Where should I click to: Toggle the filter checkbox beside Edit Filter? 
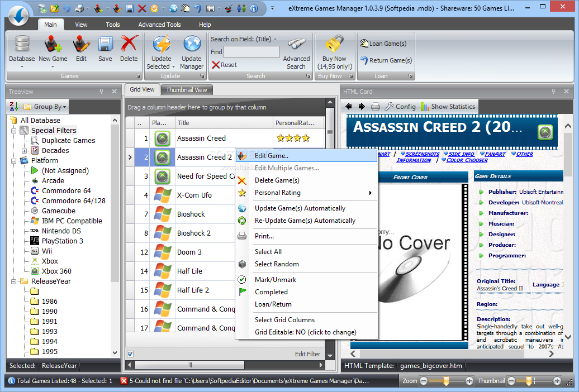pyautogui.click(x=130, y=354)
